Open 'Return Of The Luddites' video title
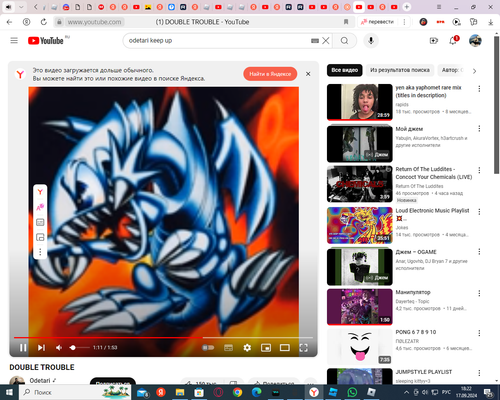Screen dimensions: 500x400 tap(434, 173)
